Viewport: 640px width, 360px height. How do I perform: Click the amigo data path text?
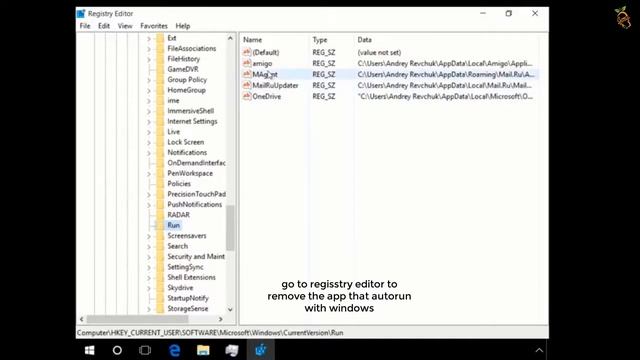click(445, 63)
